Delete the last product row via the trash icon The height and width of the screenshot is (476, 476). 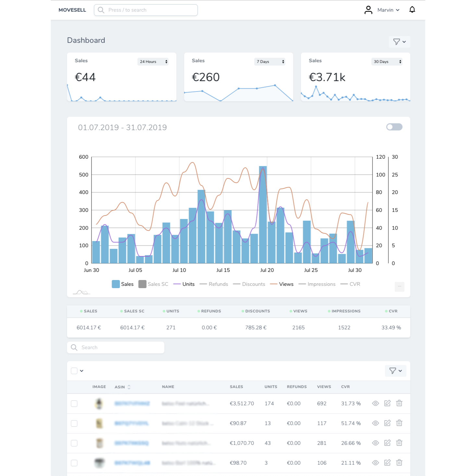(399, 463)
